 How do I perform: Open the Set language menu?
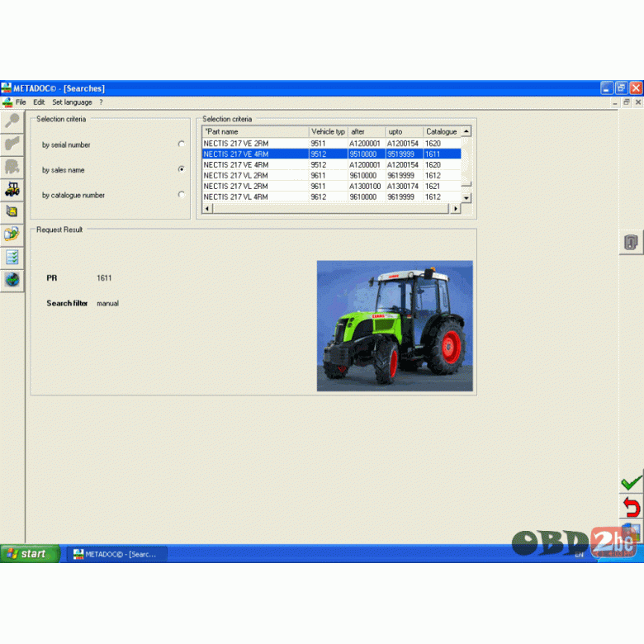[72, 102]
